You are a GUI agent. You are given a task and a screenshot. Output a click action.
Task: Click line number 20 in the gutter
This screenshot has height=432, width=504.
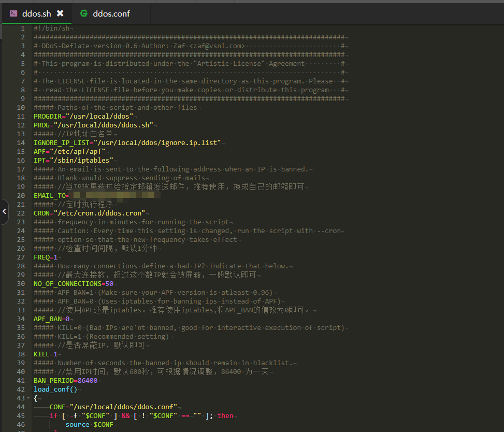pyautogui.click(x=21, y=195)
